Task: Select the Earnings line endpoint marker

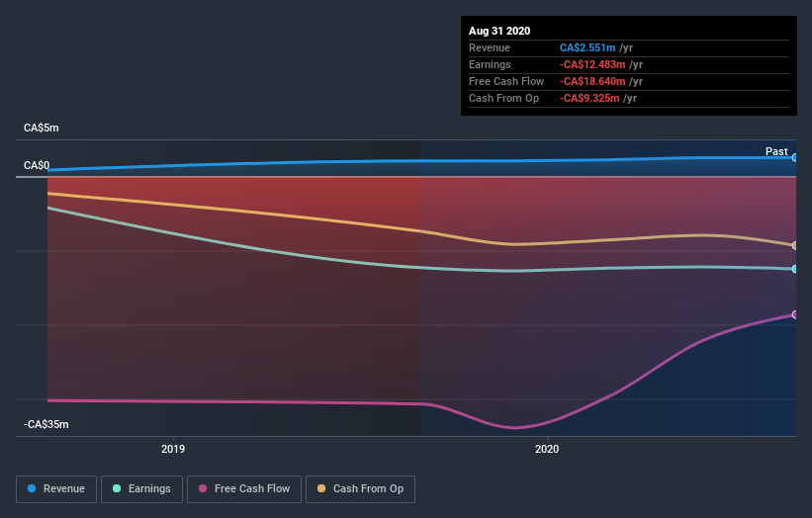Action: pyautogui.click(x=794, y=269)
